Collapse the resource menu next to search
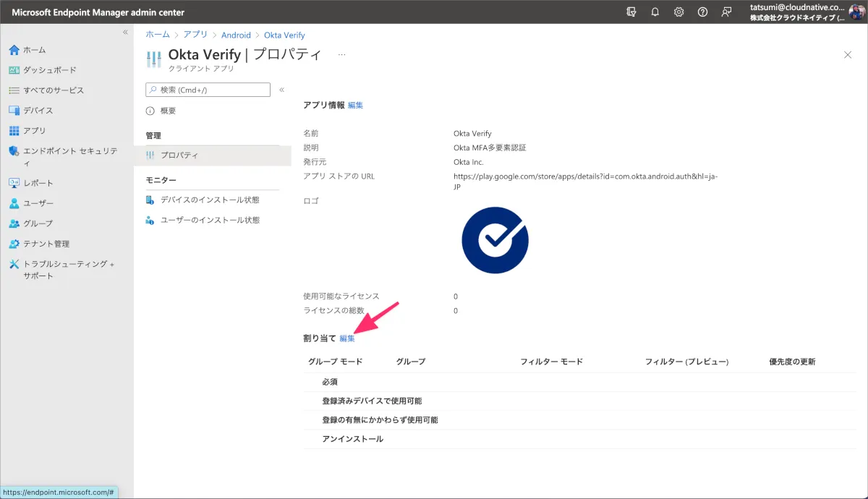The width and height of the screenshot is (868, 499). [281, 90]
